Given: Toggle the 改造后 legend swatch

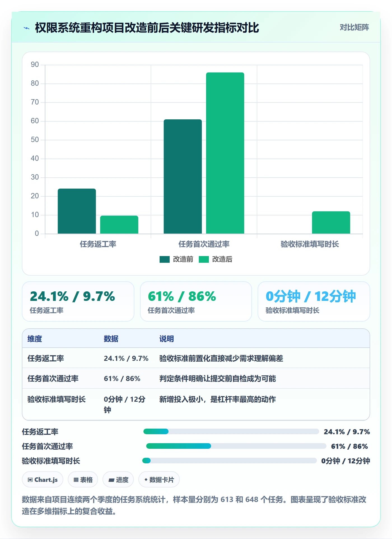Looking at the screenshot, I should [204, 259].
